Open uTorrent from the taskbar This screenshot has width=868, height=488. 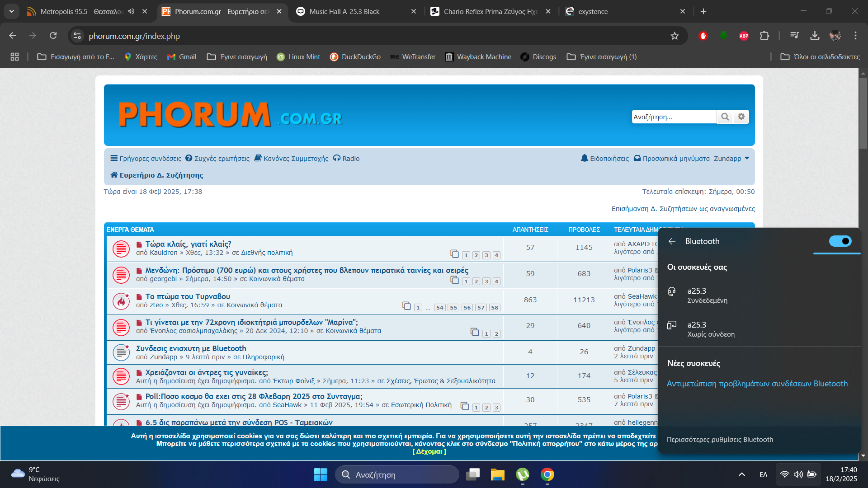click(x=523, y=474)
